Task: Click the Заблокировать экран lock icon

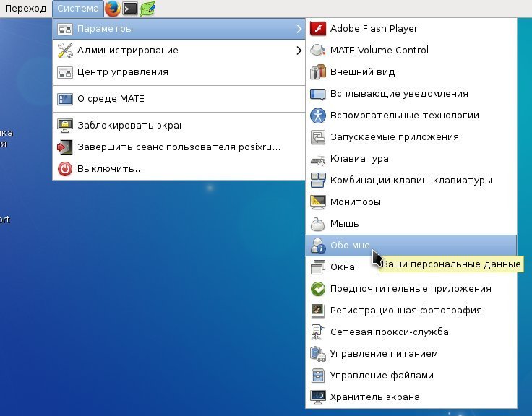Action: [65, 126]
